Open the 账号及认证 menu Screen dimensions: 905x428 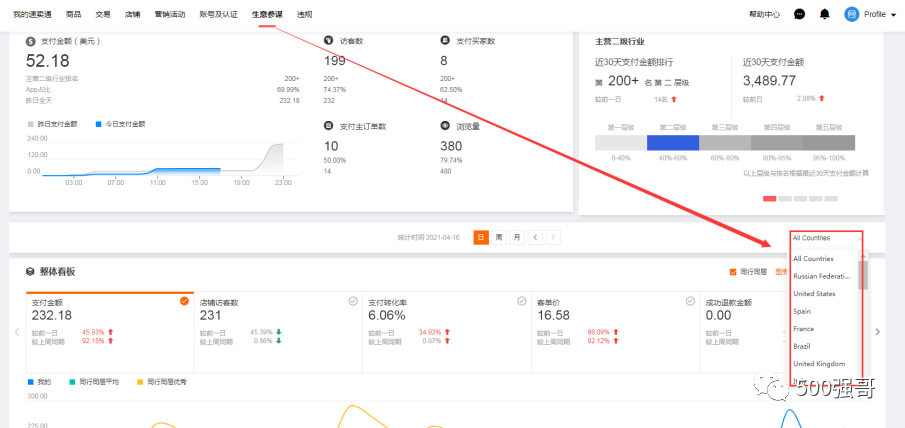pyautogui.click(x=218, y=14)
